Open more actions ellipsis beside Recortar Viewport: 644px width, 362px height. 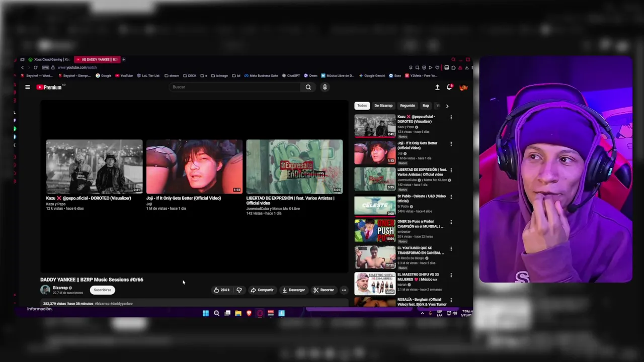pos(344,290)
